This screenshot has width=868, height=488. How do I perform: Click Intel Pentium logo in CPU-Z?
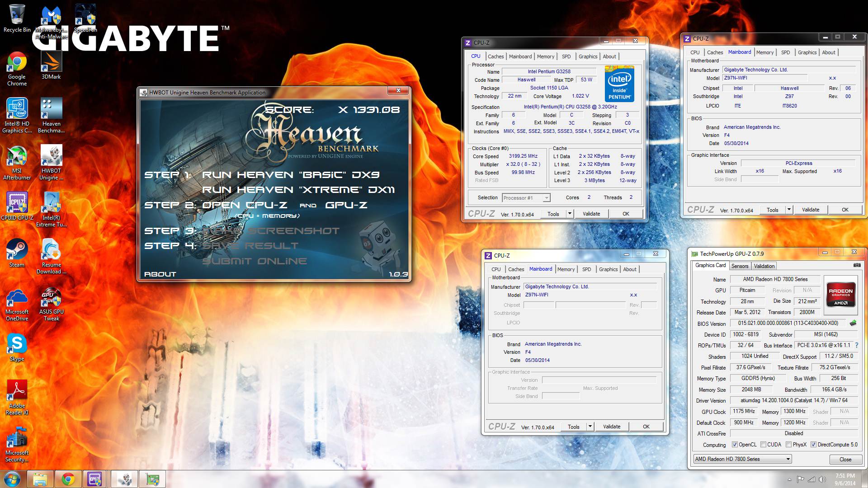point(619,84)
